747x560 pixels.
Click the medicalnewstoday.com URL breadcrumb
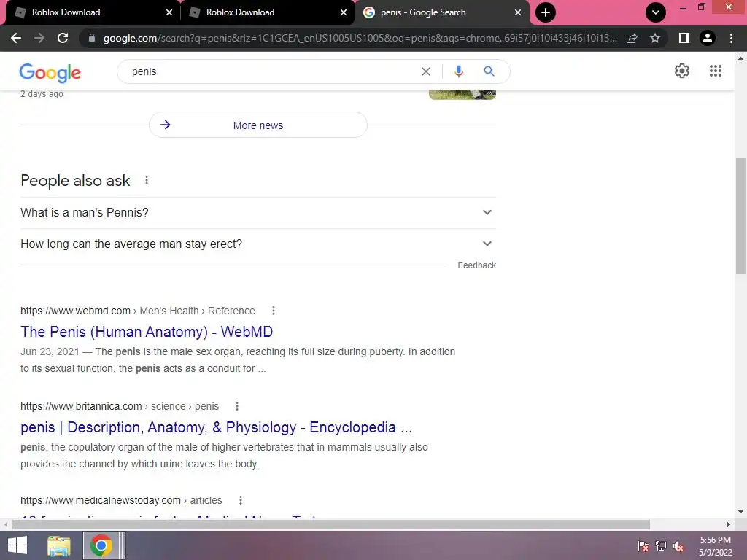tap(121, 500)
